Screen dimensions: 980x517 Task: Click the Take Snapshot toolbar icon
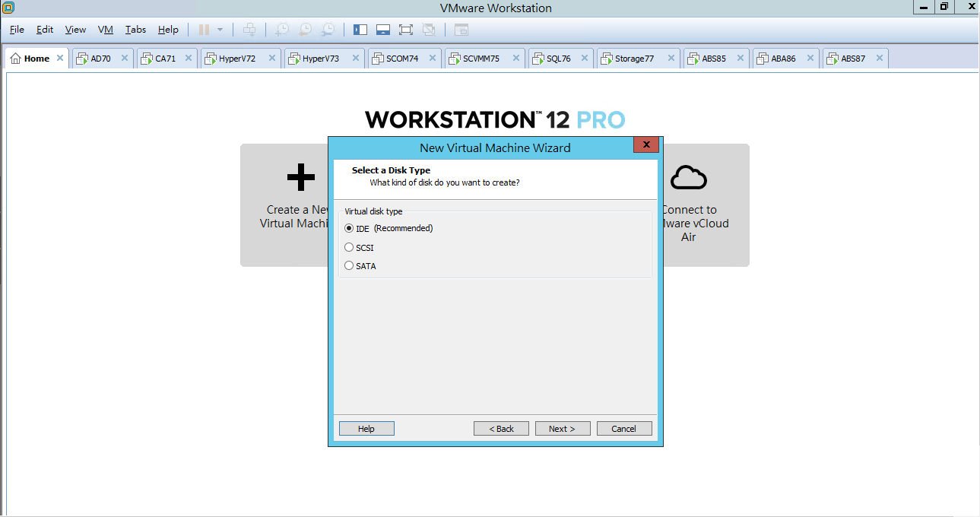(x=282, y=30)
